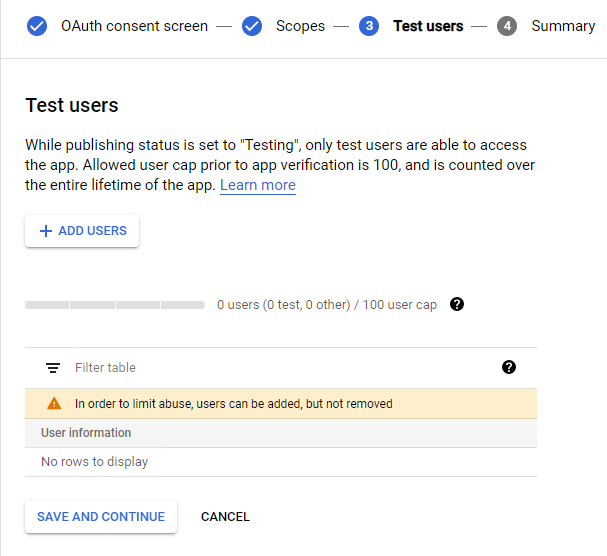Click the step 4 number circle
Screen dimensions: 607x556
pos(507,26)
